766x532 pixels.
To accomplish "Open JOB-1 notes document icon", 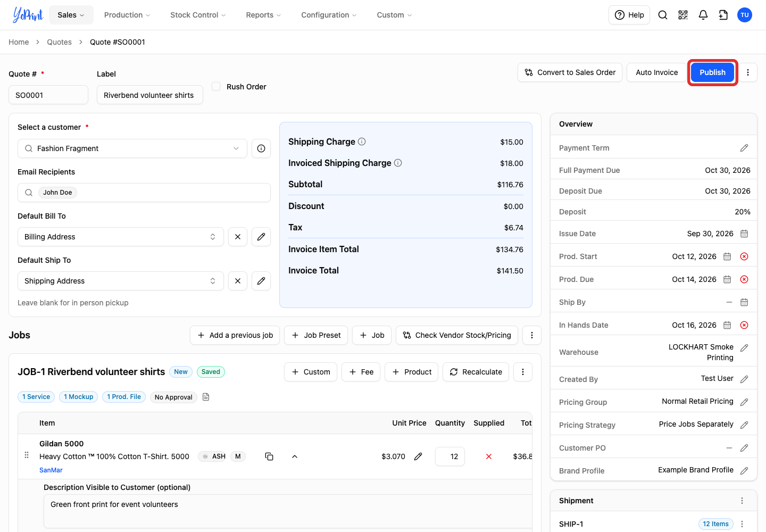I will [206, 397].
